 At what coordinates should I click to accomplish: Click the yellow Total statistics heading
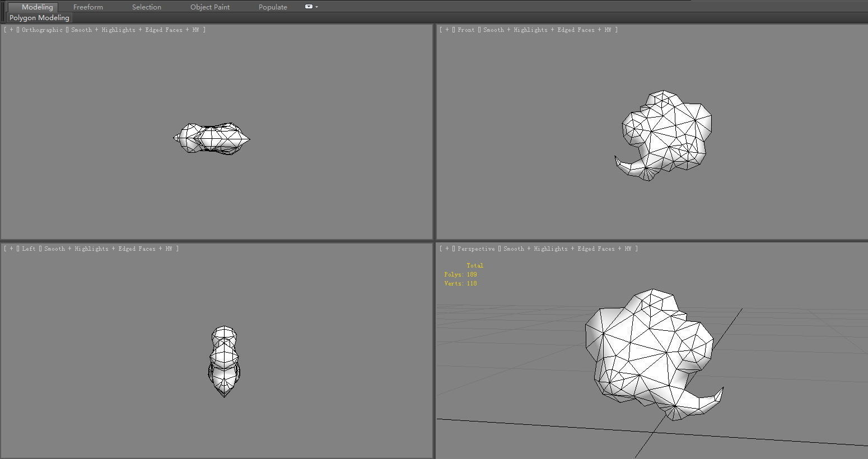click(475, 265)
